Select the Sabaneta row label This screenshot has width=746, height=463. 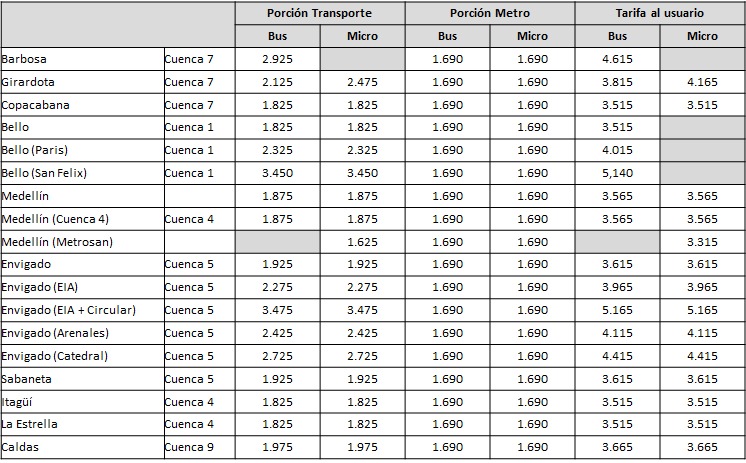(27, 379)
